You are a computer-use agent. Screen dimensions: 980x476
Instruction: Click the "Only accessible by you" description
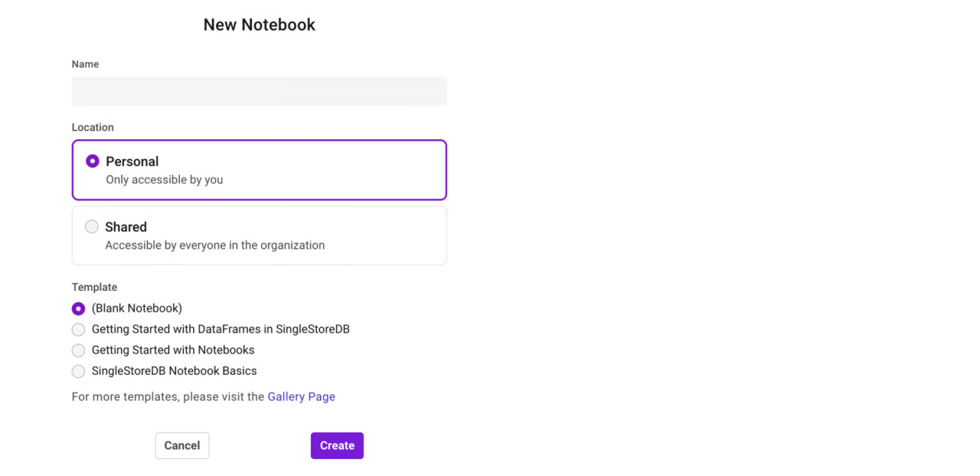point(165,180)
